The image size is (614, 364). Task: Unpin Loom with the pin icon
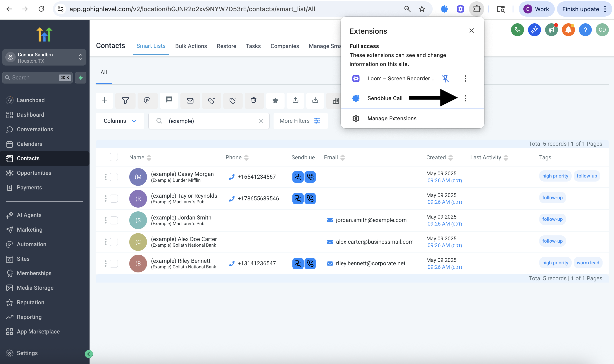pyautogui.click(x=445, y=79)
